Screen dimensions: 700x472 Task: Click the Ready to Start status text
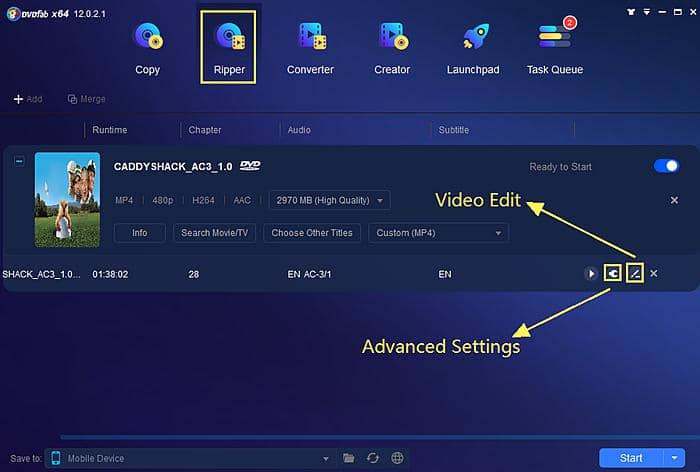tap(560, 167)
